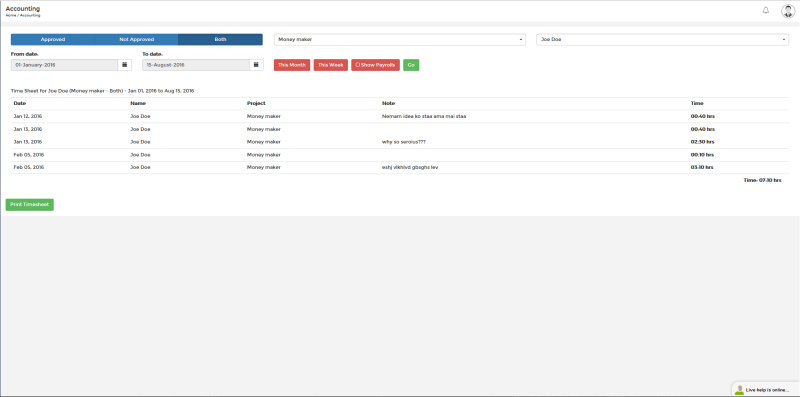Select the Both filter toggle
The height and width of the screenshot is (397, 800).
220,39
